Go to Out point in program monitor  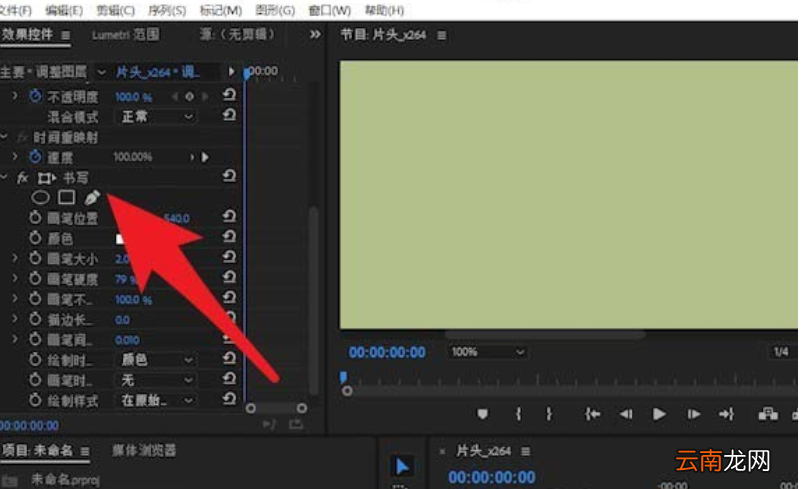pyautogui.click(x=726, y=414)
